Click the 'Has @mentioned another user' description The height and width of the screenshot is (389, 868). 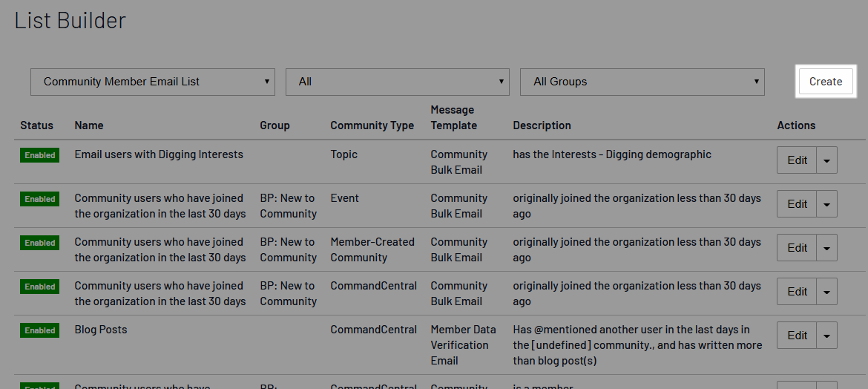coord(637,345)
